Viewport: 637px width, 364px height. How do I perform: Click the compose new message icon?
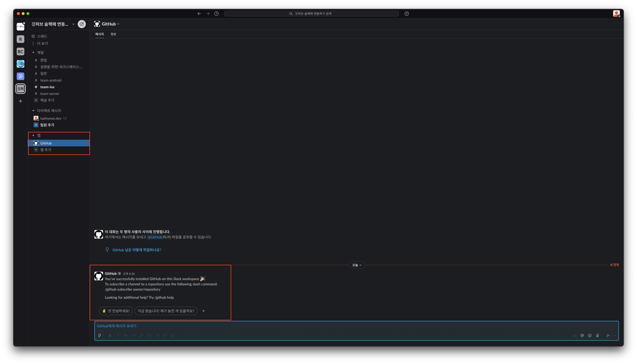[82, 24]
